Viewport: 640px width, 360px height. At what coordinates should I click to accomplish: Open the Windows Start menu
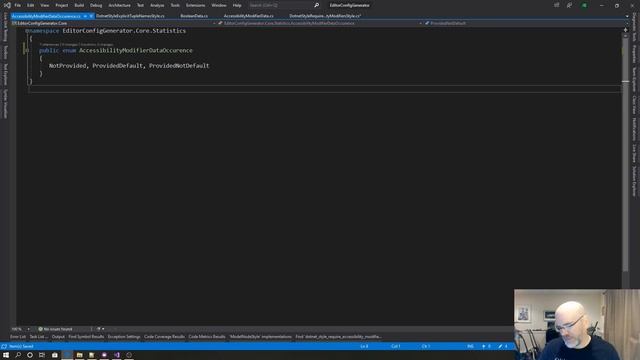(x=6, y=355)
